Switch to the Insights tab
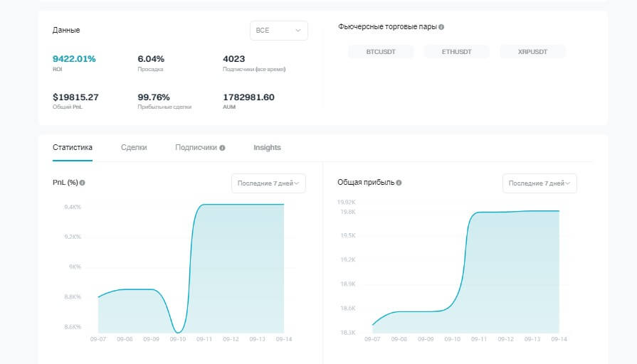The image size is (637, 364). [267, 148]
